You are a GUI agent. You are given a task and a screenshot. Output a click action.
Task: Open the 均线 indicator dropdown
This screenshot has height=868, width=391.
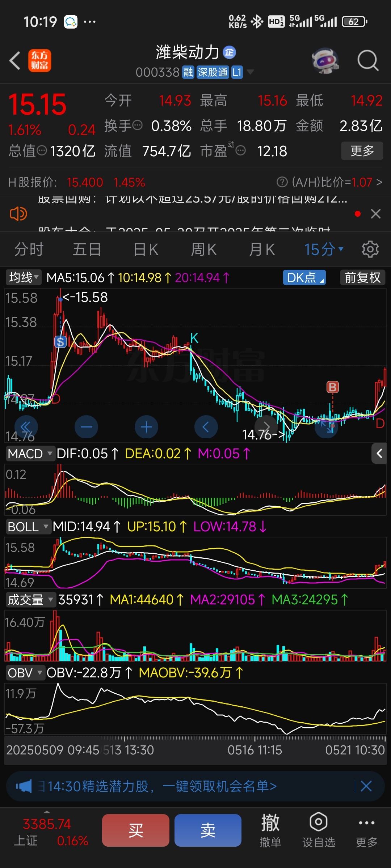(x=24, y=277)
